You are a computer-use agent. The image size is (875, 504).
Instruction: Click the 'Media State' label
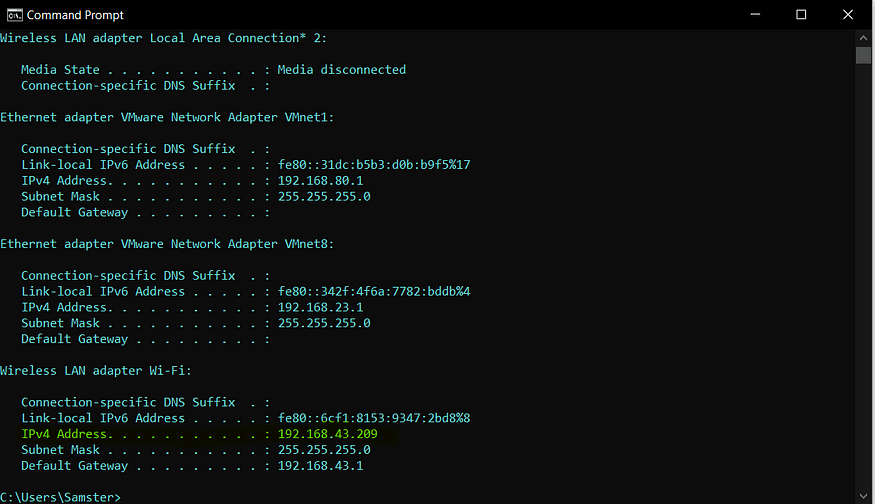[x=60, y=70]
